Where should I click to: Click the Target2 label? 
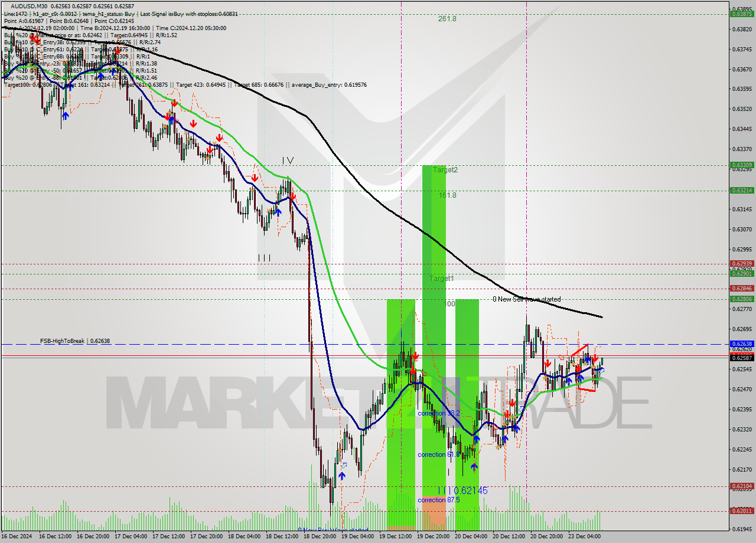[x=445, y=170]
